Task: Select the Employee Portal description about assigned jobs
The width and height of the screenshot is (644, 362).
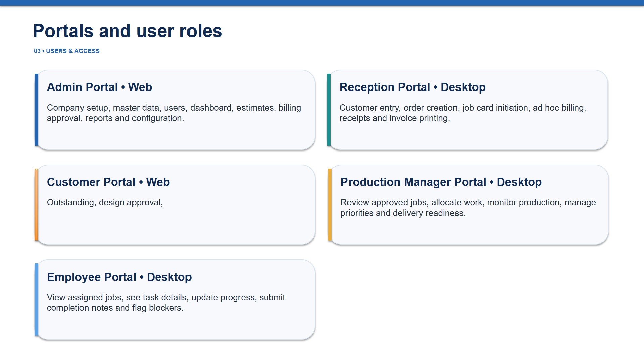Action: pyautogui.click(x=166, y=303)
